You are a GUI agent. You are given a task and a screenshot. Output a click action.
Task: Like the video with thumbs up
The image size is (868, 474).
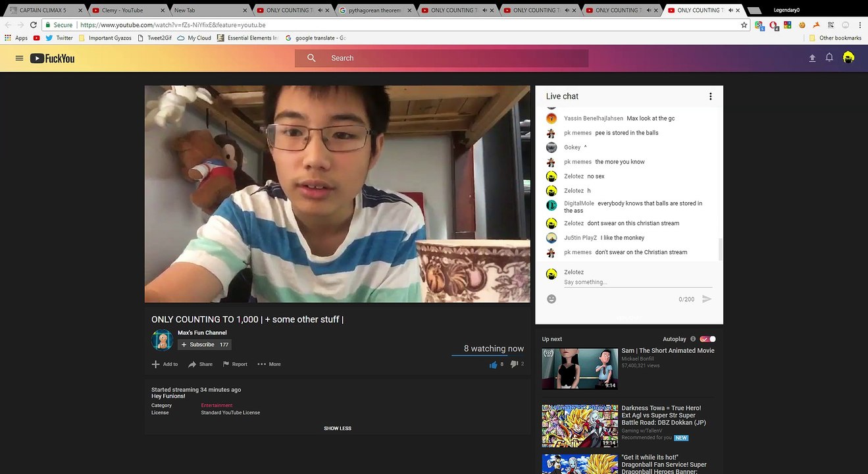493,364
